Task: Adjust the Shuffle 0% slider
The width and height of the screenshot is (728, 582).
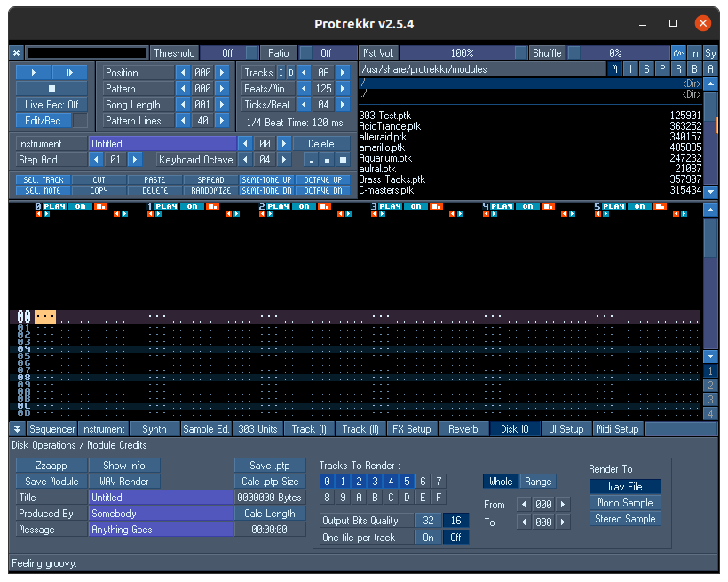Action: point(619,53)
